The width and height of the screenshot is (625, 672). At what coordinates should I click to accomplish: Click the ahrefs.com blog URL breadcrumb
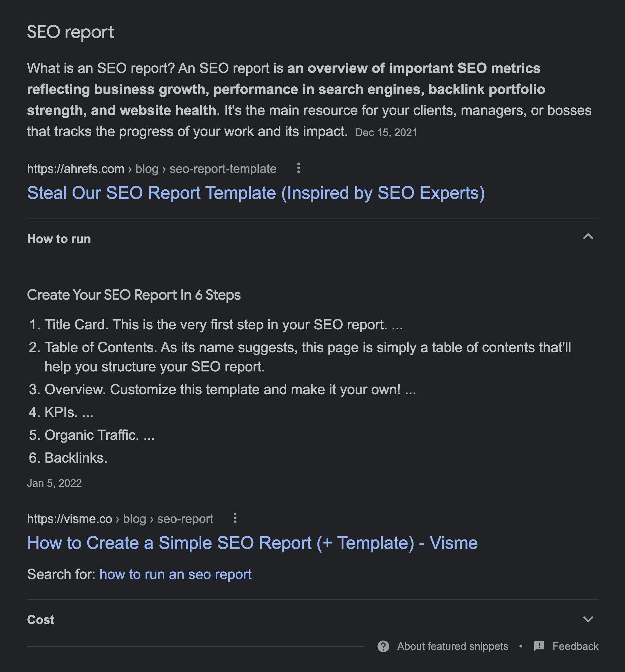152,169
